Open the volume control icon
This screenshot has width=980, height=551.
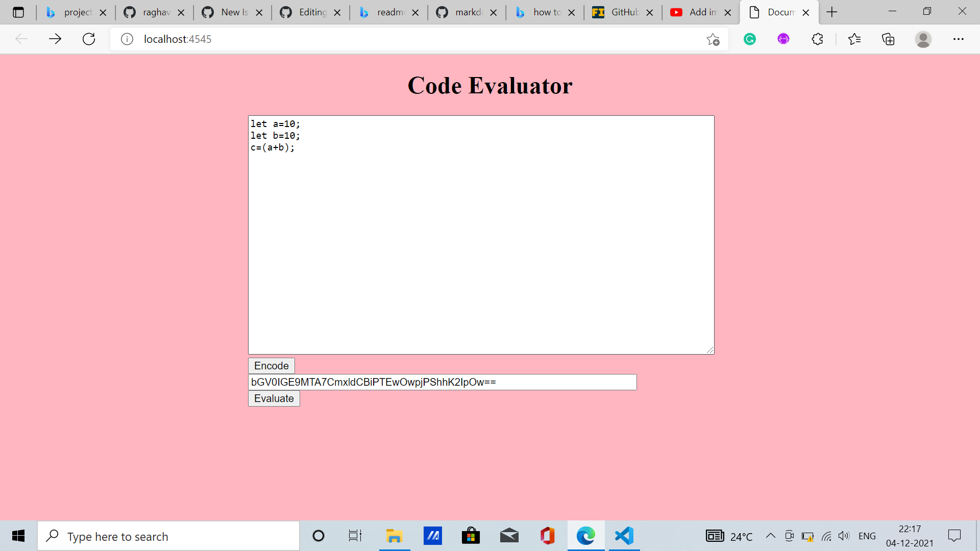844,536
